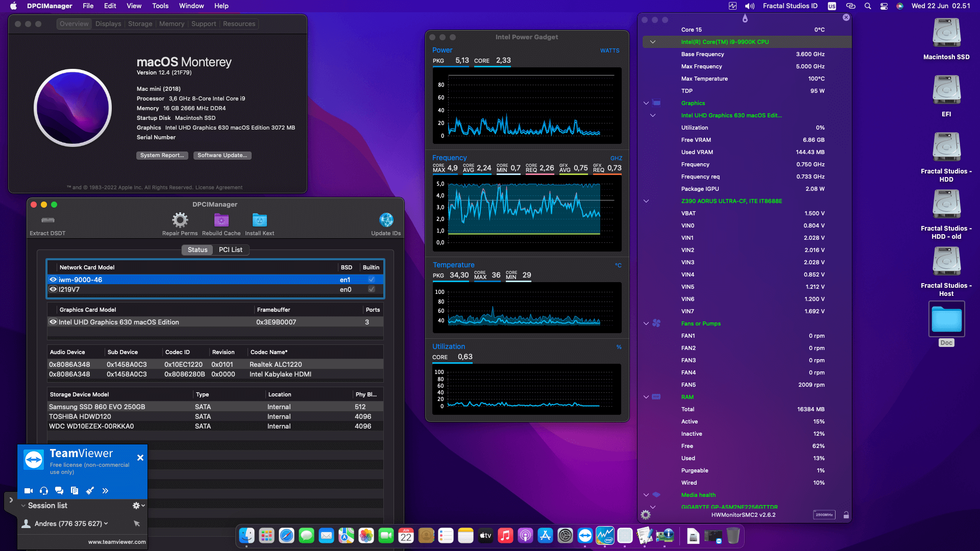This screenshot has height=551, width=980.
Task: Start TeamViewer video call via camera icon
Action: (29, 491)
